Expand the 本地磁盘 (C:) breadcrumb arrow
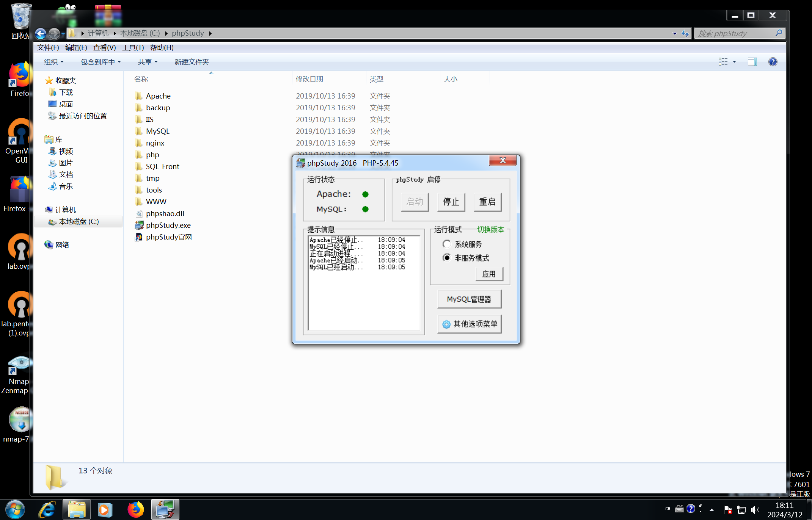Image resolution: width=812 pixels, height=520 pixels. click(x=166, y=33)
